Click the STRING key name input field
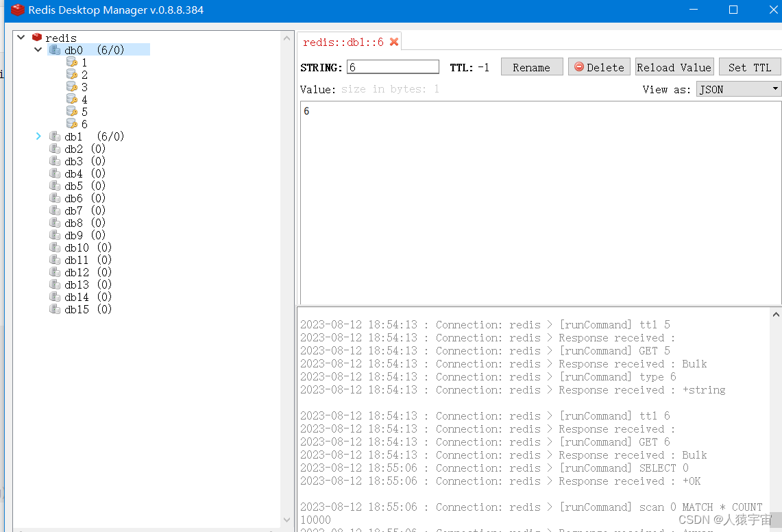The image size is (782, 532). 393,67
